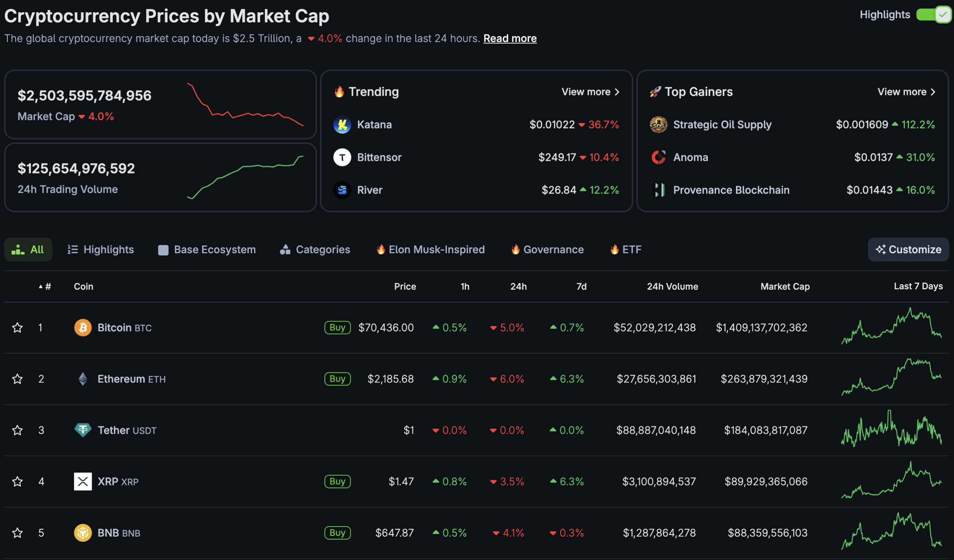Image resolution: width=954 pixels, height=560 pixels.
Task: Click the Buy button for Bitcoin
Action: [337, 328]
